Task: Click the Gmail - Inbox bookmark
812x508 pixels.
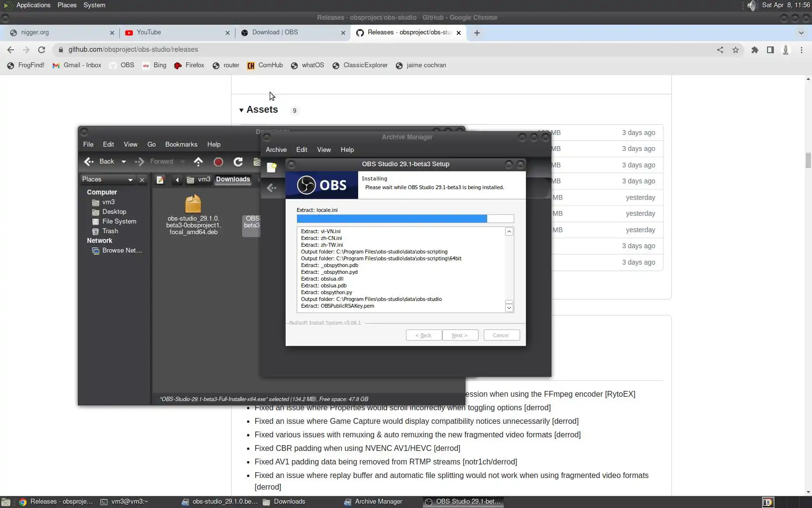Action: 77,65
